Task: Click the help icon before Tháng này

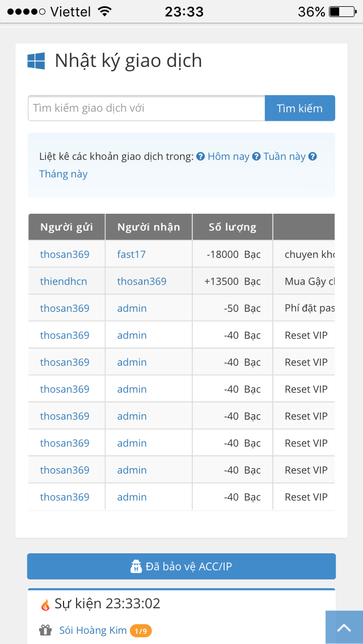Action: 313,156
